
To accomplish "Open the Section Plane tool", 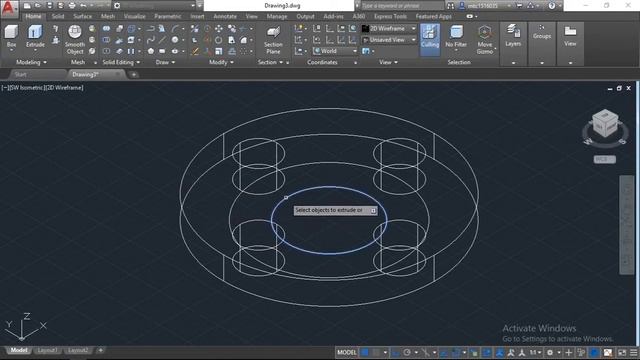I will 273,40.
